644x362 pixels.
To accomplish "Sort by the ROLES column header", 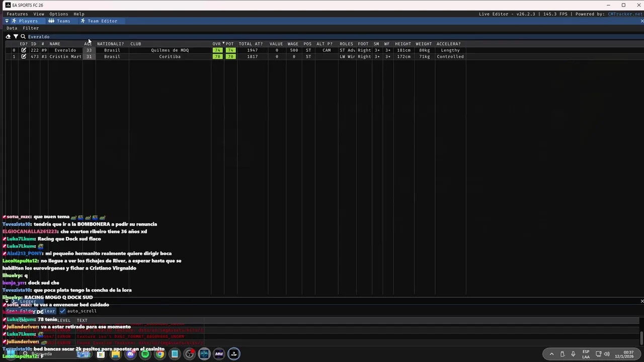I will [x=346, y=44].
